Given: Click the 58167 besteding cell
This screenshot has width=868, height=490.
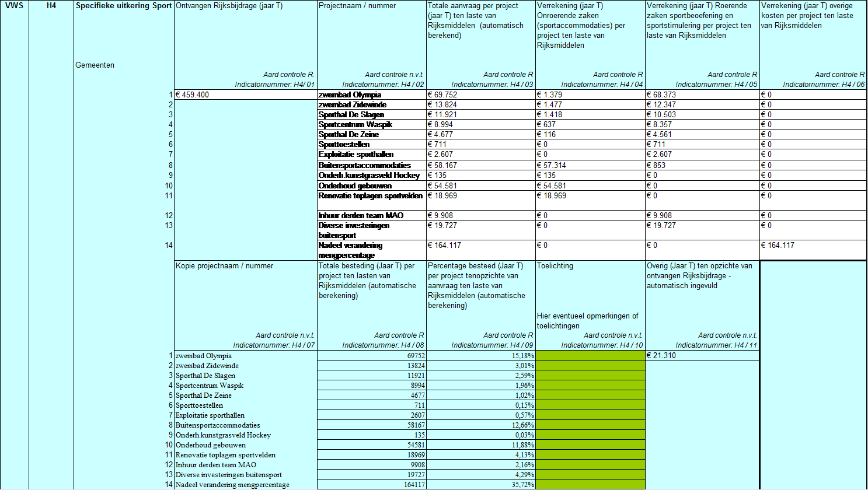Looking at the screenshot, I should tap(372, 425).
